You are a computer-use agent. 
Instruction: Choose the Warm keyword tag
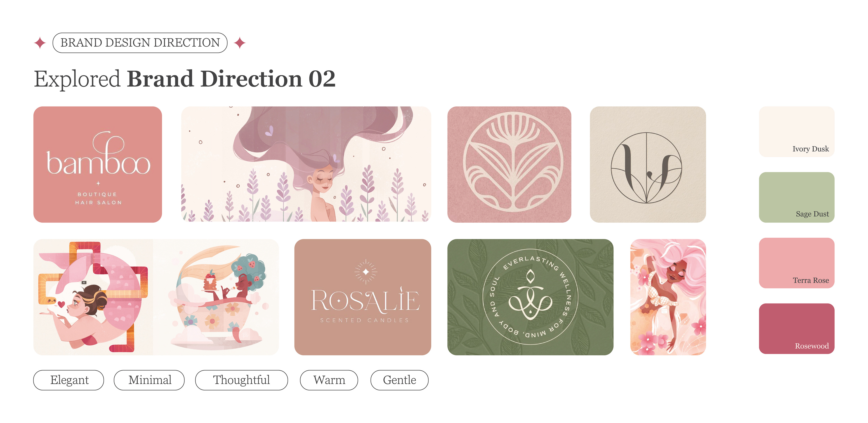329,380
